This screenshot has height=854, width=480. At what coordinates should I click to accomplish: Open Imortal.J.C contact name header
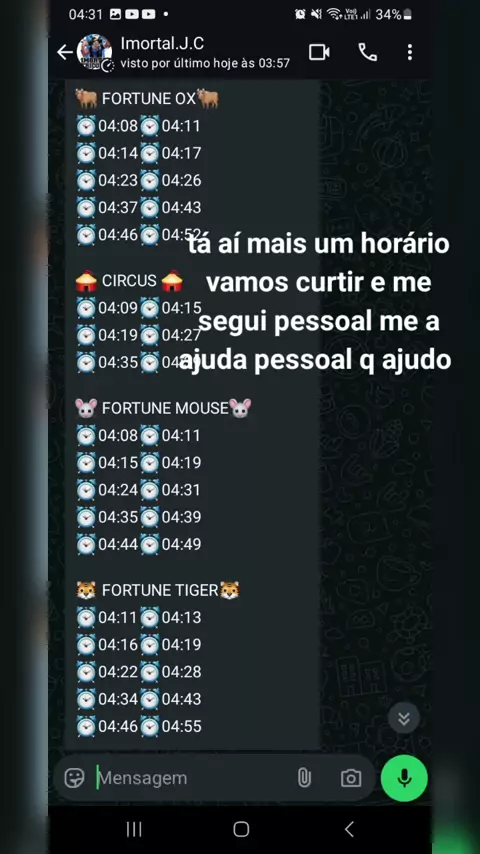(162, 43)
